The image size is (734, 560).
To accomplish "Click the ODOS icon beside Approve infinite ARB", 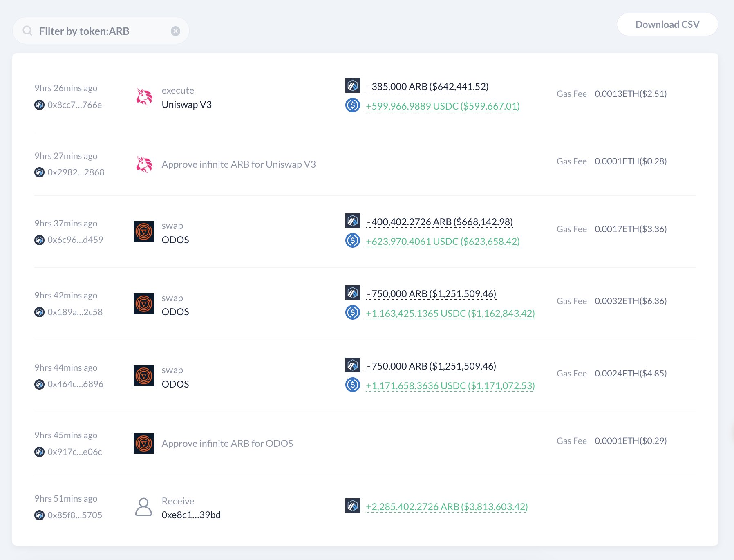I will coord(143,444).
